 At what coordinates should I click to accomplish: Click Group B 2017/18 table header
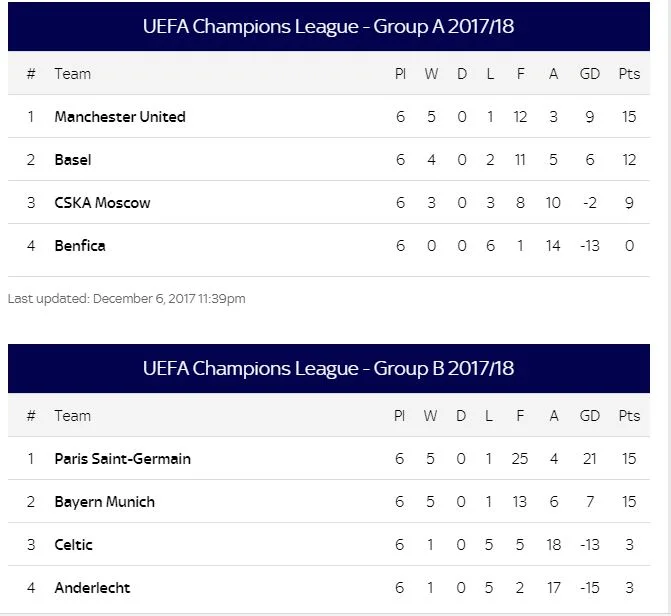[x=328, y=369]
